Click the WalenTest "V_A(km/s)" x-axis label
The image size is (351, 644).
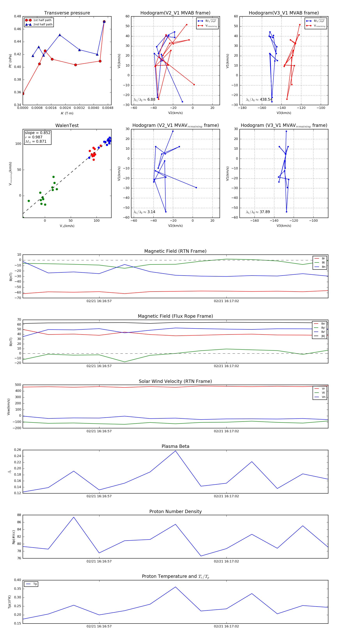click(67, 226)
